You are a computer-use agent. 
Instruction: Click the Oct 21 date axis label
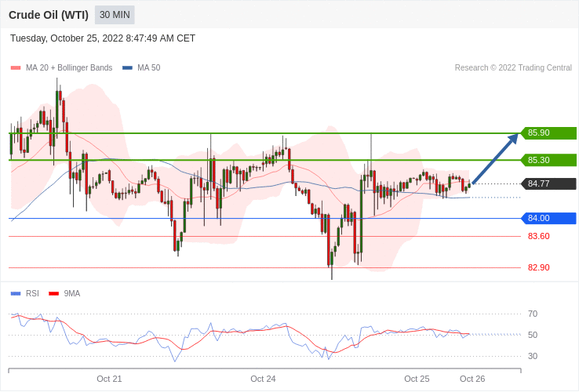point(109,379)
